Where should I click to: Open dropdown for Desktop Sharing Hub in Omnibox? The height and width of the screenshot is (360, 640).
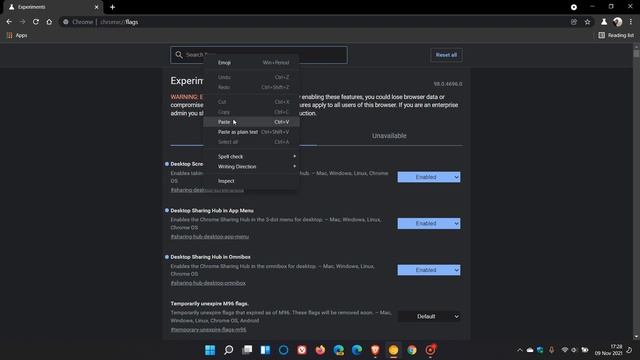pos(429,270)
